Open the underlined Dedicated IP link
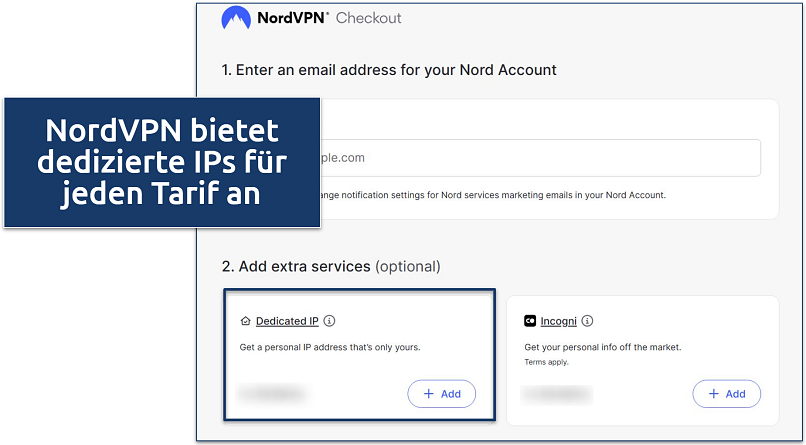Screen dimensions: 806x445 pyautogui.click(x=287, y=322)
